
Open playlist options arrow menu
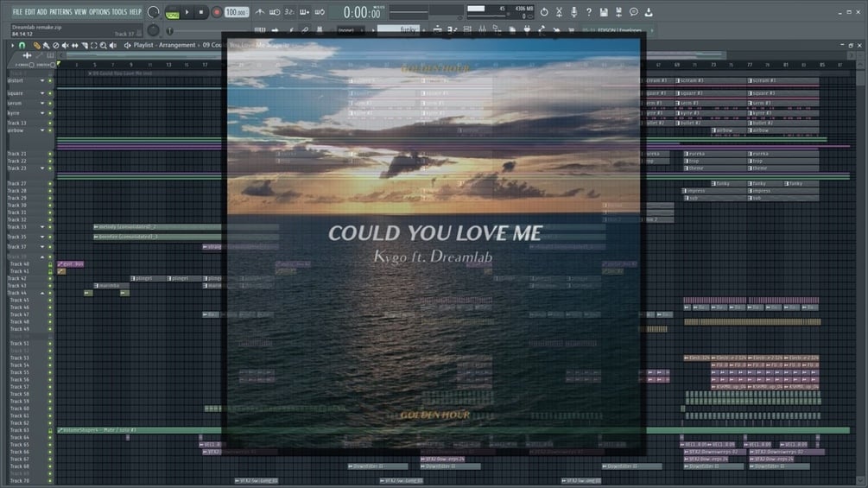(x=12, y=46)
